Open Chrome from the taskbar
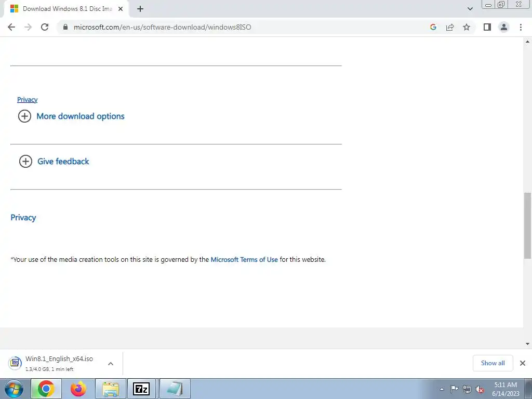The height and width of the screenshot is (399, 532). (x=46, y=389)
